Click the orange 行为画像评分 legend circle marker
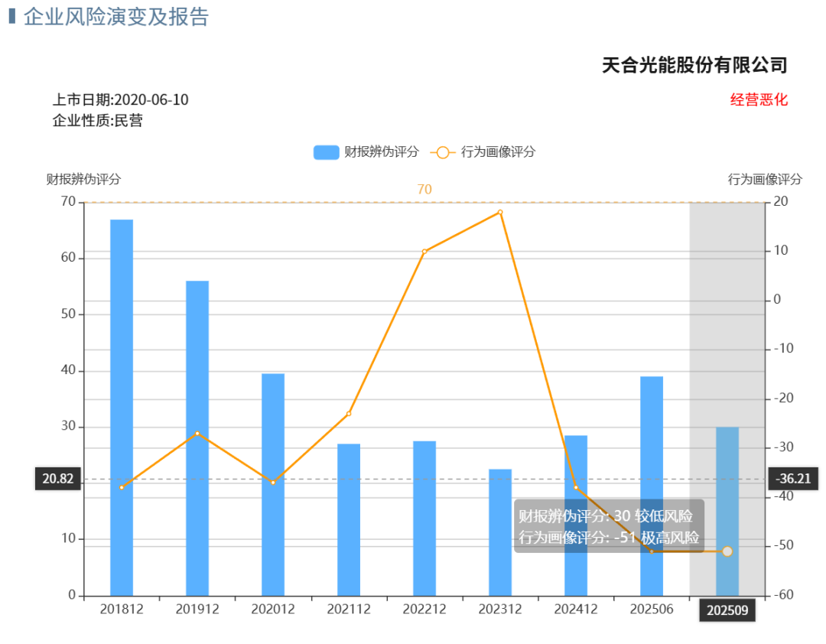 coord(443,152)
